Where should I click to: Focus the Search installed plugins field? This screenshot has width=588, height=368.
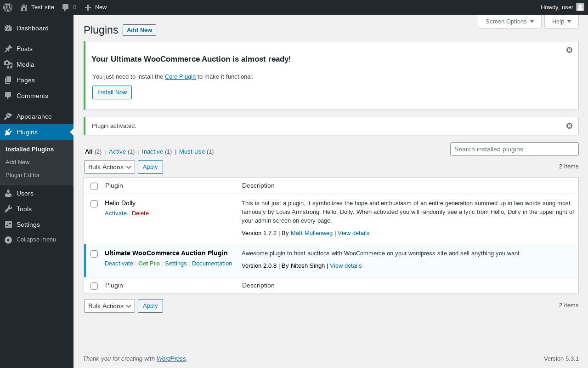(x=514, y=149)
